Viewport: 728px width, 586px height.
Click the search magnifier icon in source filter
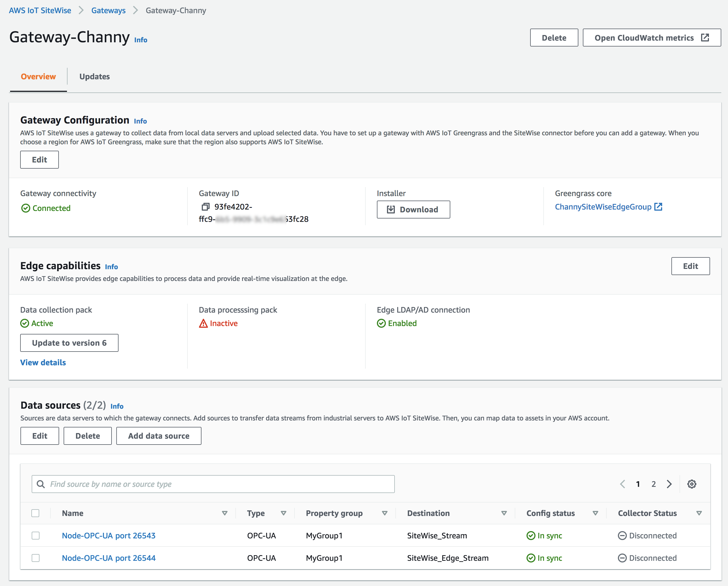(x=41, y=484)
